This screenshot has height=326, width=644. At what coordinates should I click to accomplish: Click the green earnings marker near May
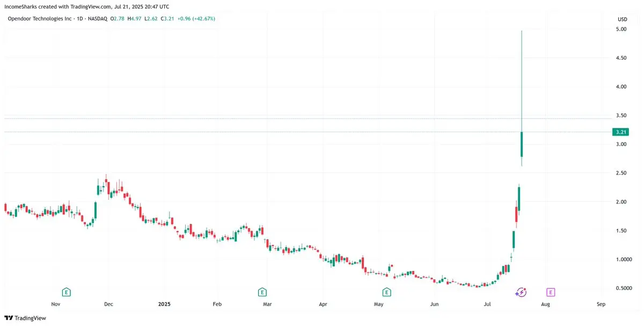click(x=386, y=292)
